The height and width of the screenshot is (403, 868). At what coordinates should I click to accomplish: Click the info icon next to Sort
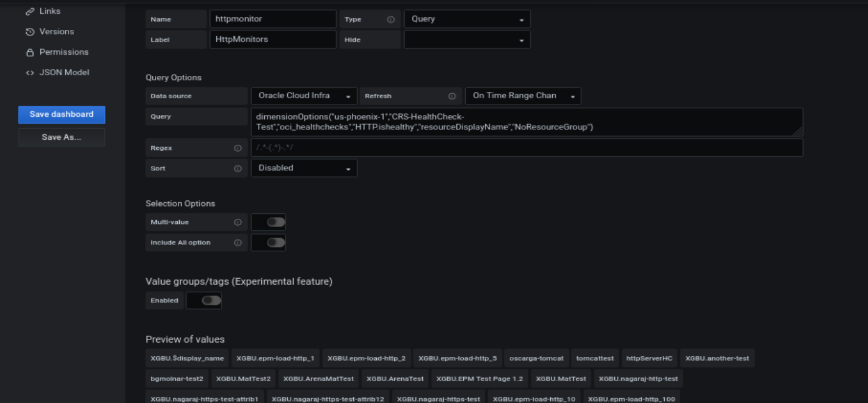tap(238, 168)
